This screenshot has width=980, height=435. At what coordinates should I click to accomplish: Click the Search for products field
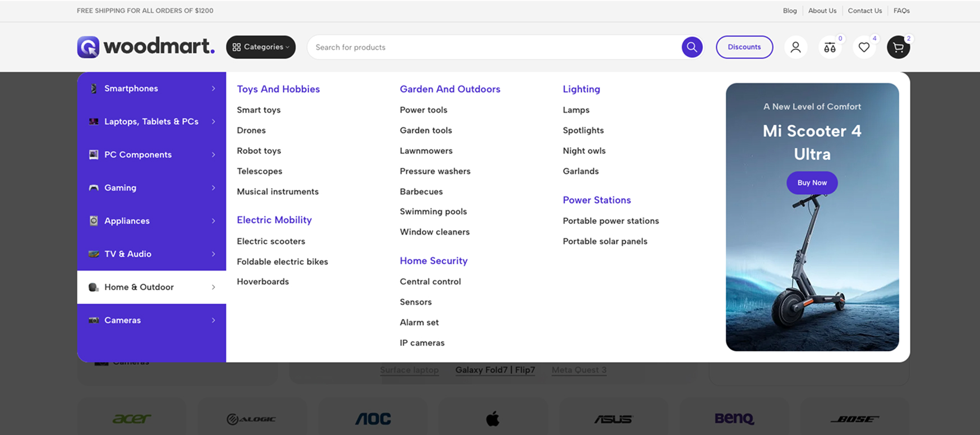494,47
